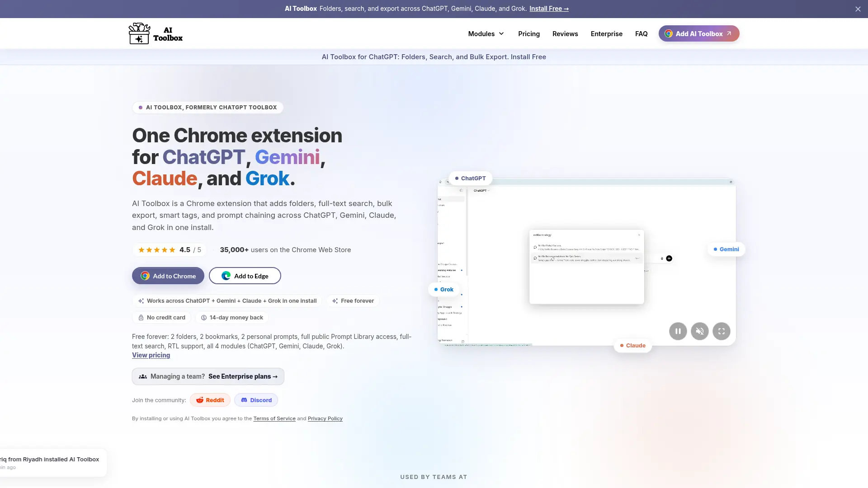868x488 pixels.
Task: Click the AI Toolbox logo
Action: click(156, 33)
